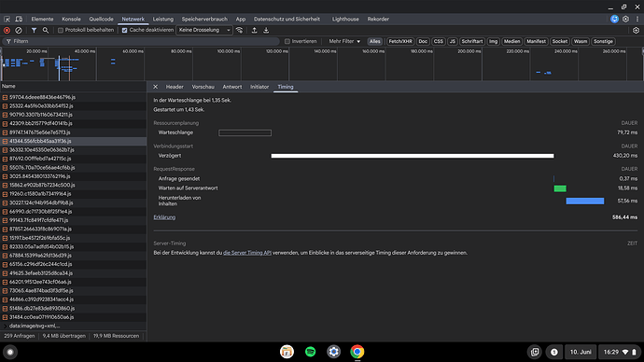Show the Initiator detail tab
The height and width of the screenshot is (362, 644).
(259, 87)
